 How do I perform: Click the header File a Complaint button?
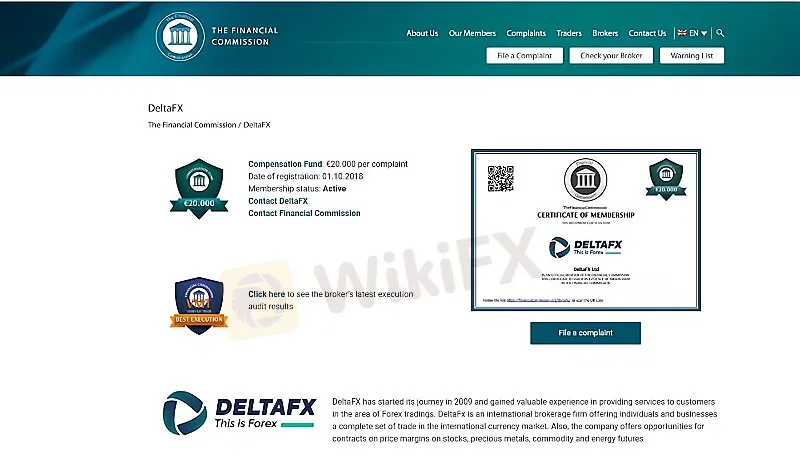(x=524, y=56)
